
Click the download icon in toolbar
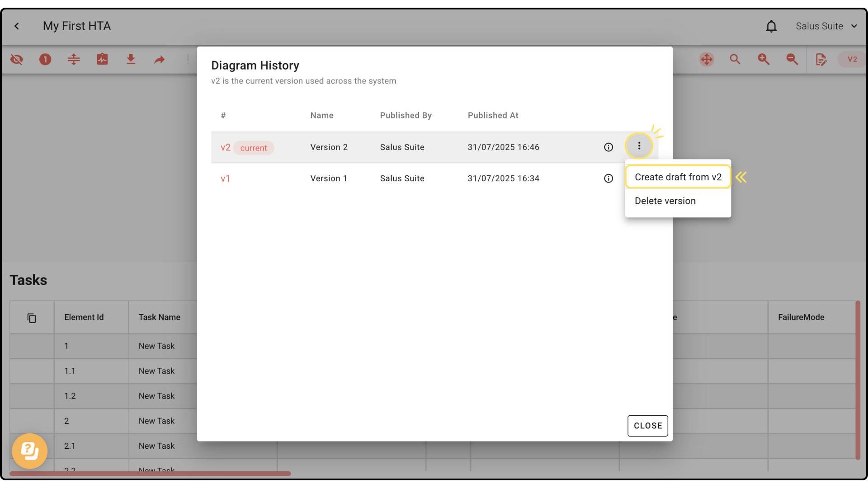pos(131,59)
